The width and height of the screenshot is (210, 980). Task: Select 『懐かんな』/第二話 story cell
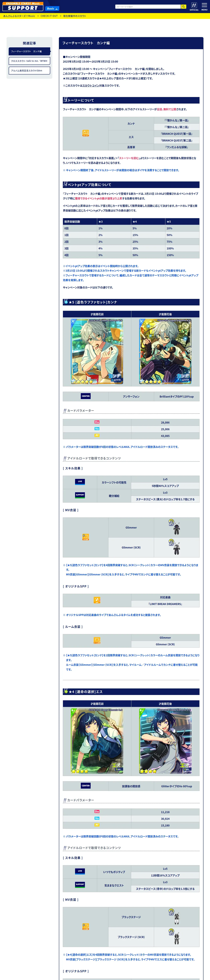pyautogui.click(x=176, y=127)
